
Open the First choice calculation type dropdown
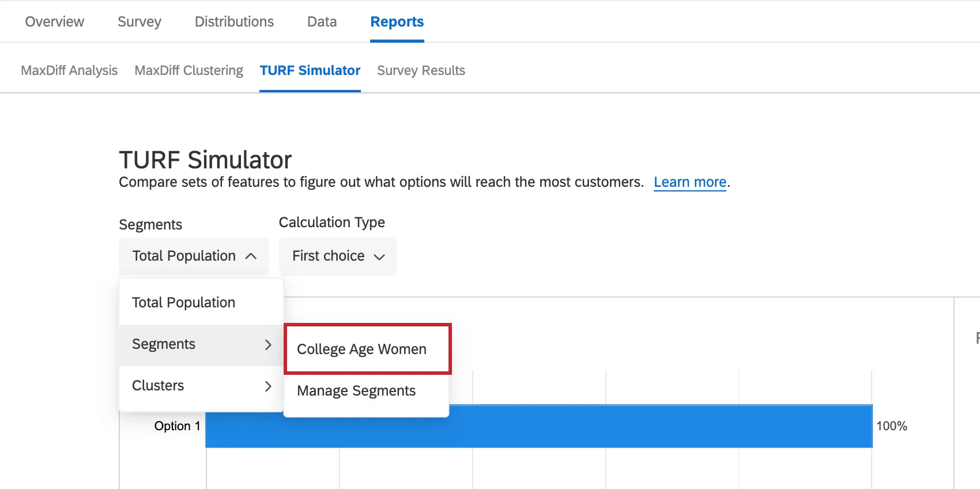(x=337, y=256)
